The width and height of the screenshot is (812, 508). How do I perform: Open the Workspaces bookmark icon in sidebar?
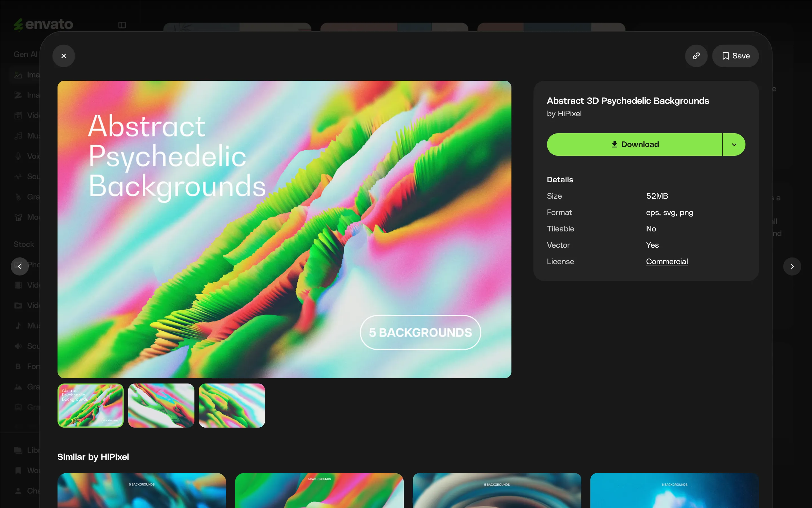18,470
